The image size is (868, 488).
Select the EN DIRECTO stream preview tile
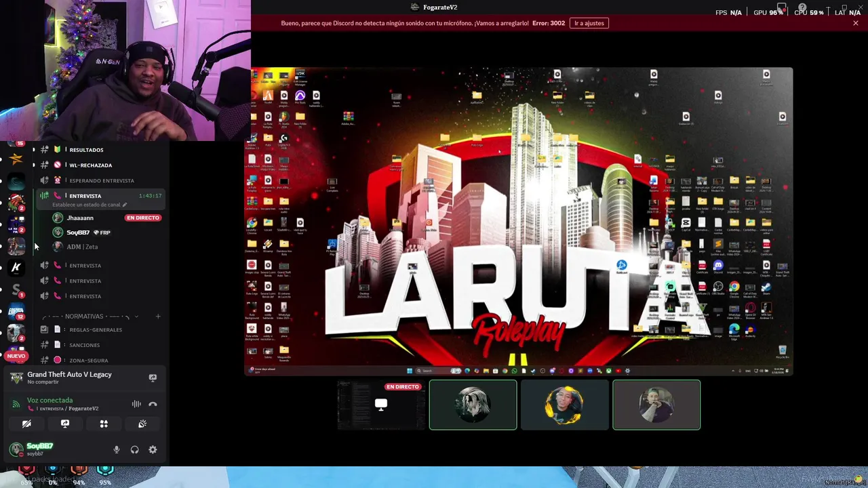(381, 405)
